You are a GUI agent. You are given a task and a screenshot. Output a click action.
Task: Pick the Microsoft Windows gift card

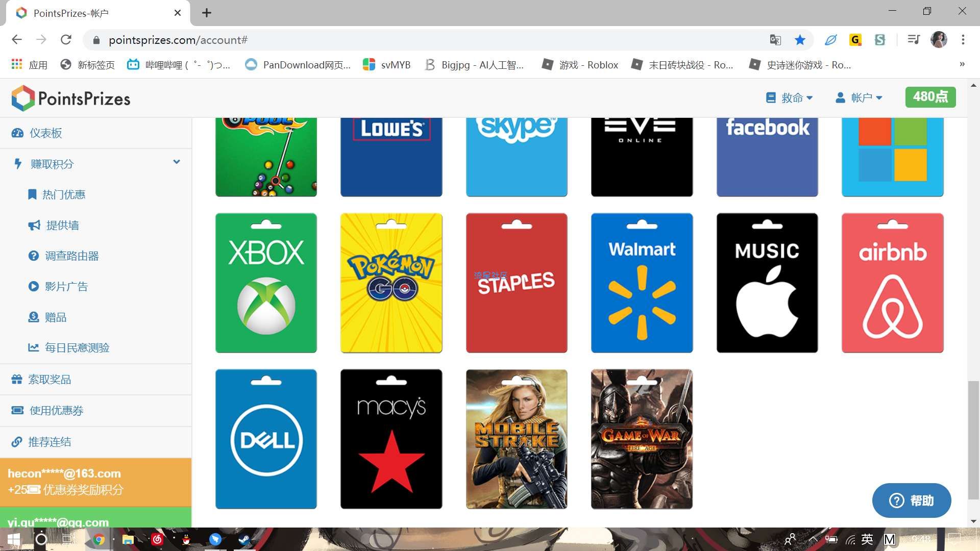[892, 157]
